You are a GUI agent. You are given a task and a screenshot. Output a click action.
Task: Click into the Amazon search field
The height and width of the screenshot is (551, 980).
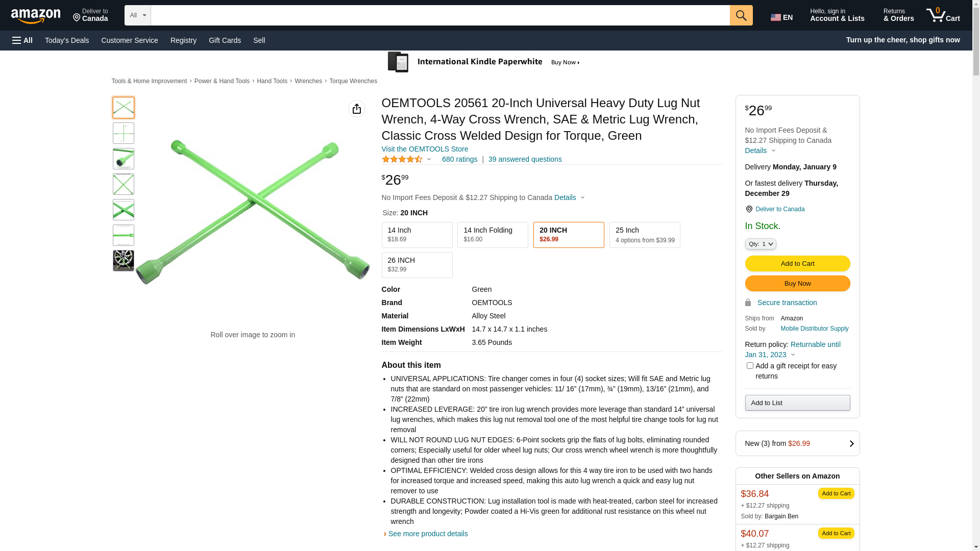[x=440, y=15]
